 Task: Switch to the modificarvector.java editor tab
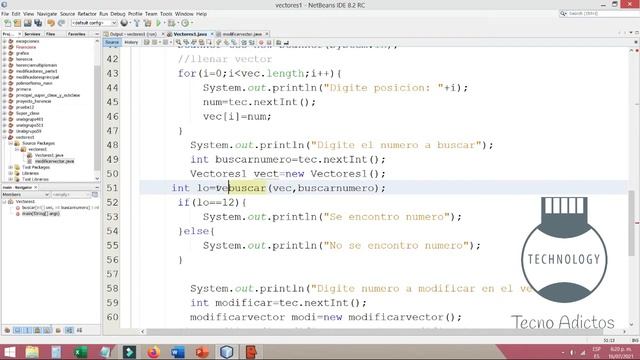[242, 34]
